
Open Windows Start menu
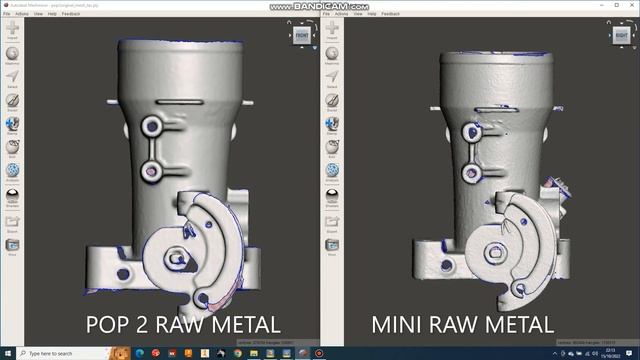(8, 353)
